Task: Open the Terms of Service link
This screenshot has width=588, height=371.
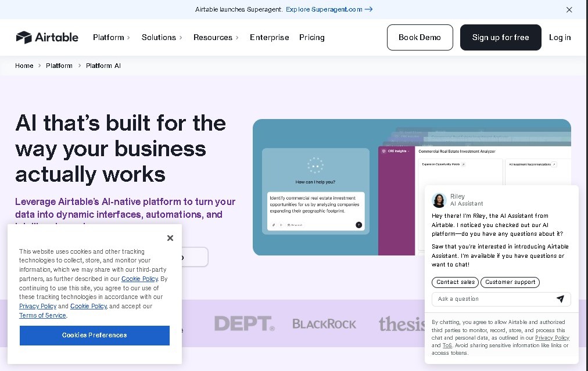Action: 43,315
